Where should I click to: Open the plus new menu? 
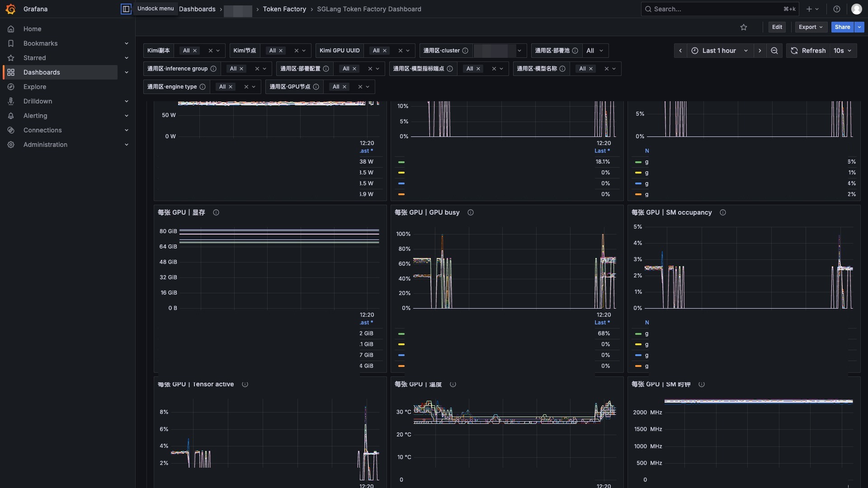[812, 9]
